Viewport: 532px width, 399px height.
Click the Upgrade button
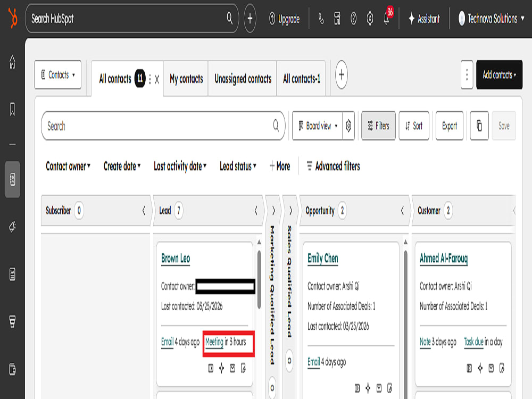[284, 19]
